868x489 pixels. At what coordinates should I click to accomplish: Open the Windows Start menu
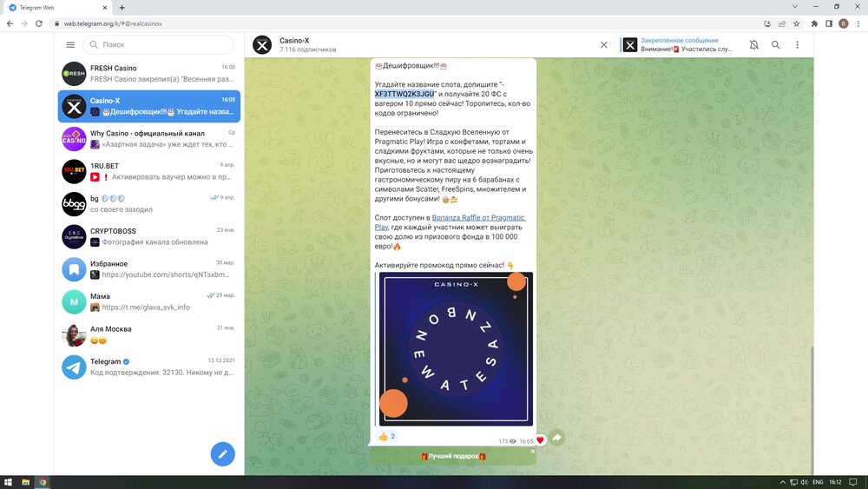9,482
